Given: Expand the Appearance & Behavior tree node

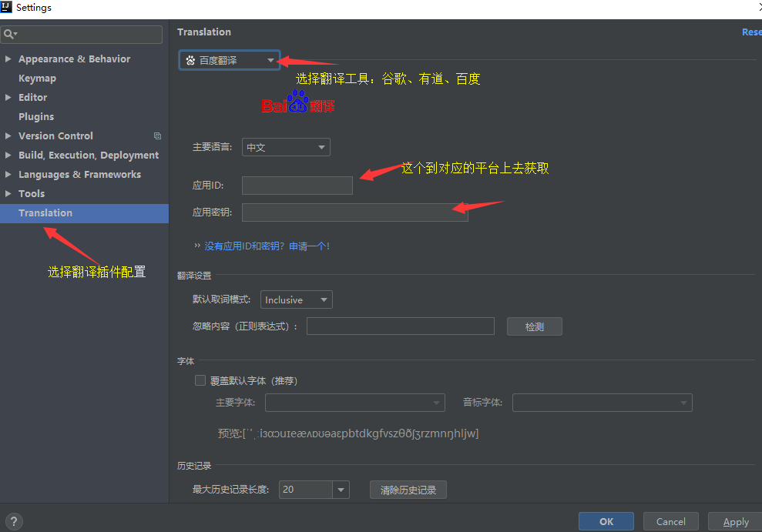Looking at the screenshot, I should tap(8, 59).
